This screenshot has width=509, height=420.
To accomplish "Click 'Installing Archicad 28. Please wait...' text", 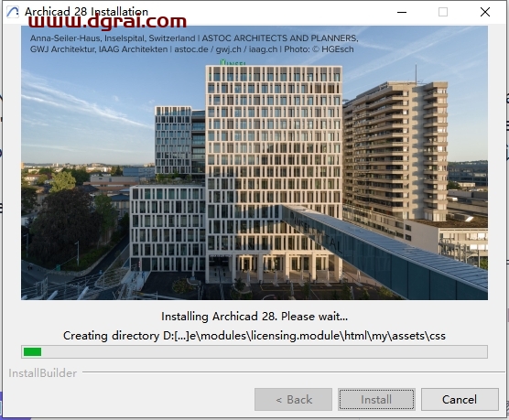I will coord(254,316).
